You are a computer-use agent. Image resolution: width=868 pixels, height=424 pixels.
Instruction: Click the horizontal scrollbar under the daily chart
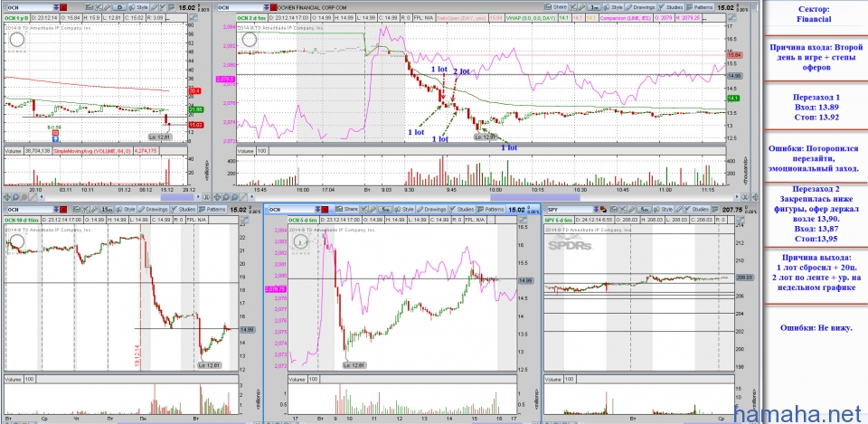pos(119,197)
